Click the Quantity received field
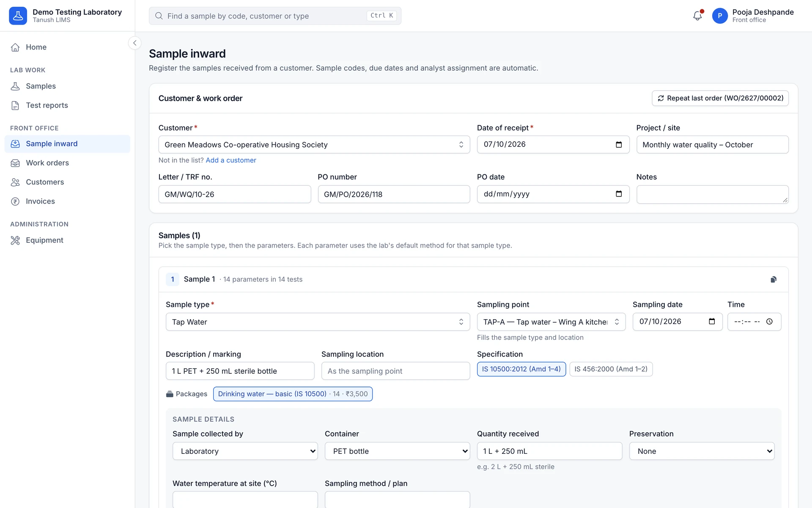The width and height of the screenshot is (812, 508). (x=549, y=451)
